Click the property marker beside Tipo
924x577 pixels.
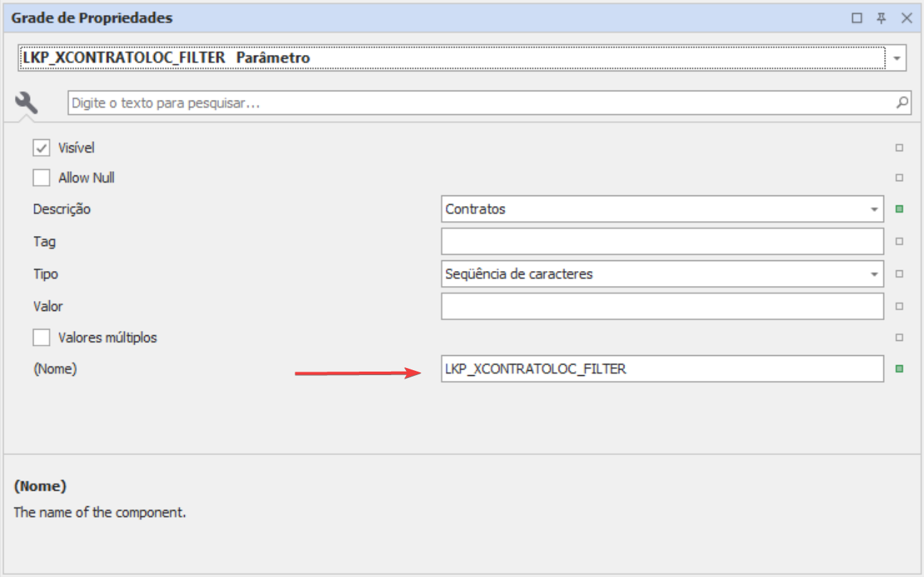click(x=899, y=274)
